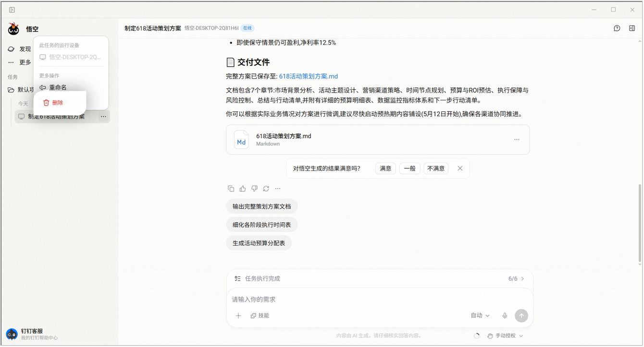Click the 悟空 monkey avatar logo
The width and height of the screenshot is (644, 347).
13,29
